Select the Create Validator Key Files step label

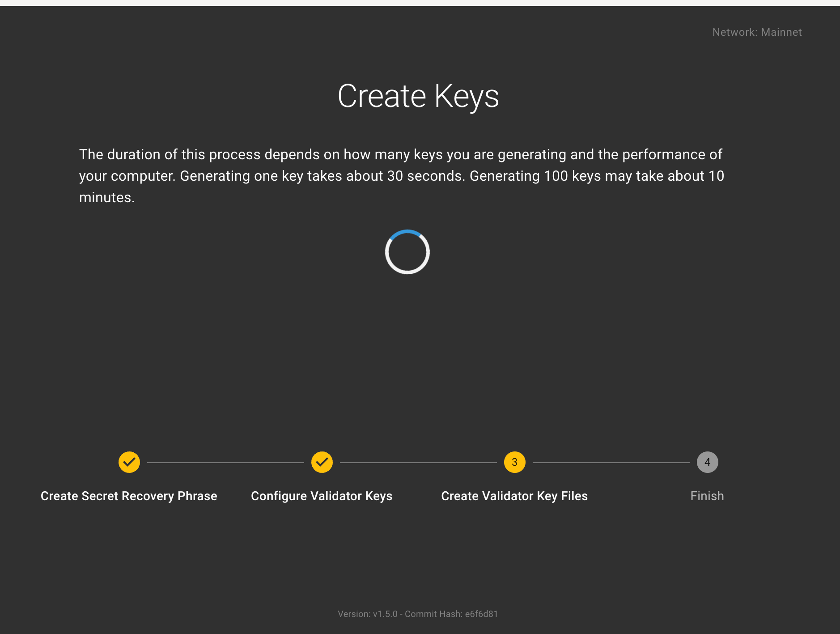coord(514,496)
